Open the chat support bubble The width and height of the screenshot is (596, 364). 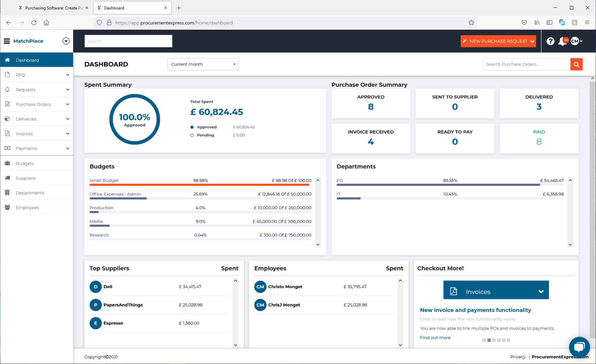pos(579,347)
